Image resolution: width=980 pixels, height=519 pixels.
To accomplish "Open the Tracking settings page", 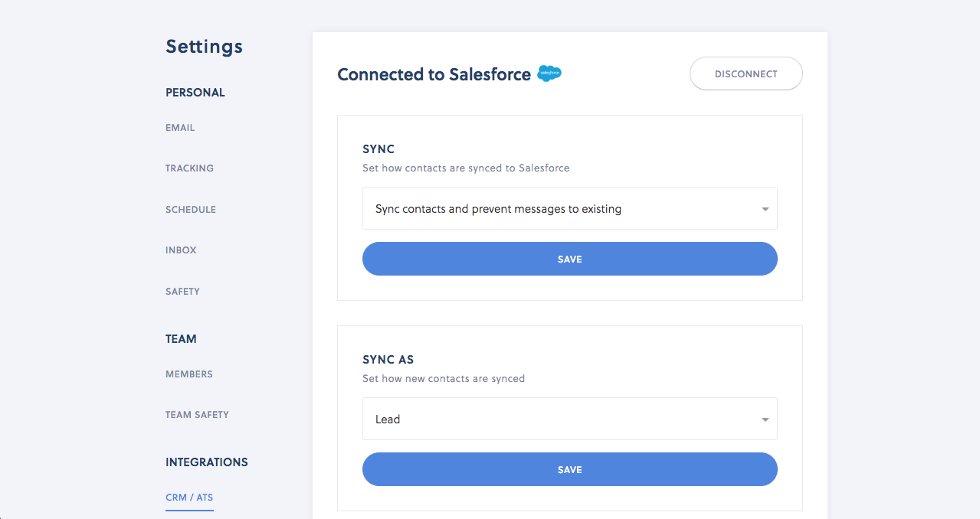I will click(x=189, y=168).
